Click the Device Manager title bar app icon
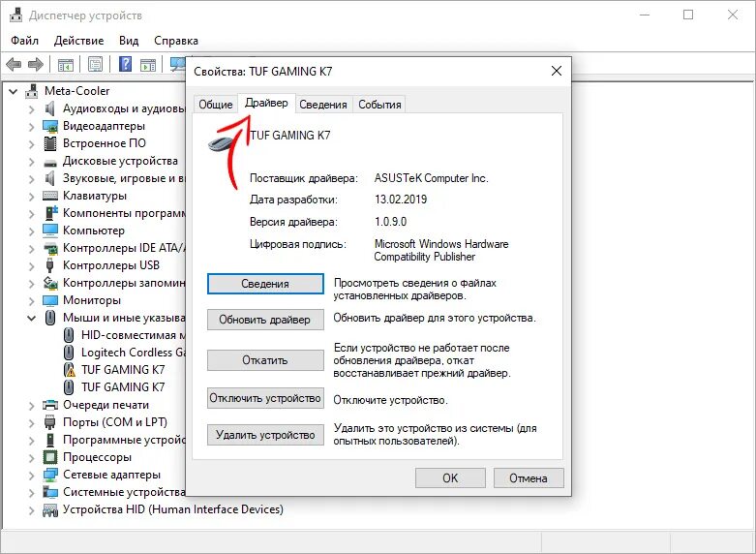Image resolution: width=756 pixels, height=554 pixels. 15,15
